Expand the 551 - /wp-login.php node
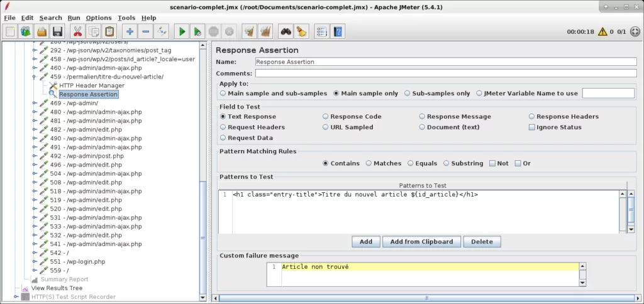The height and width of the screenshot is (304, 644). point(35,262)
